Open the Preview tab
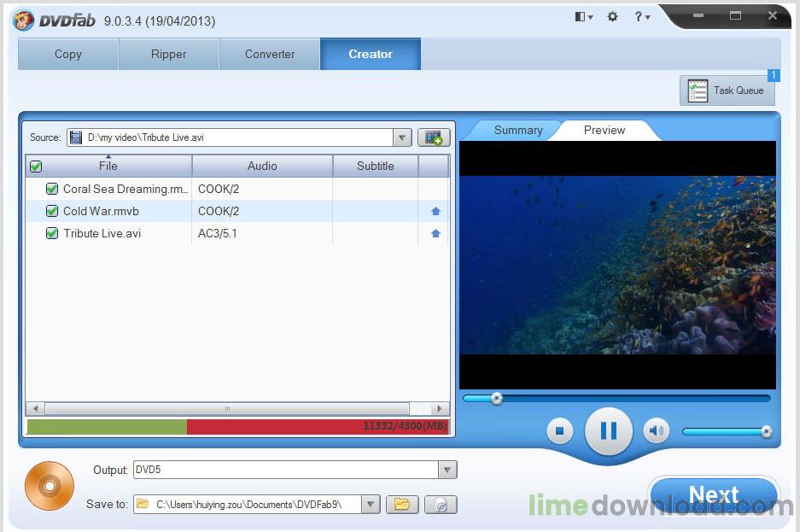This screenshot has width=800, height=532. (x=604, y=130)
